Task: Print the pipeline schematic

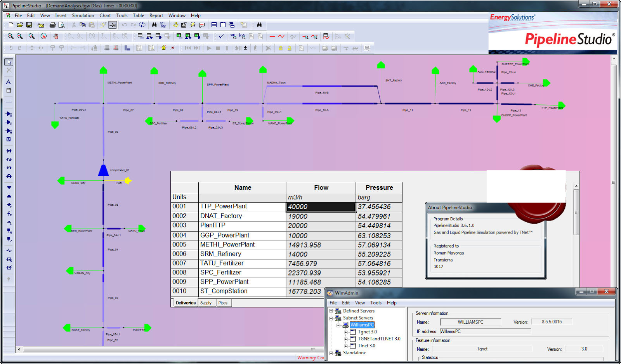Action: (52, 24)
